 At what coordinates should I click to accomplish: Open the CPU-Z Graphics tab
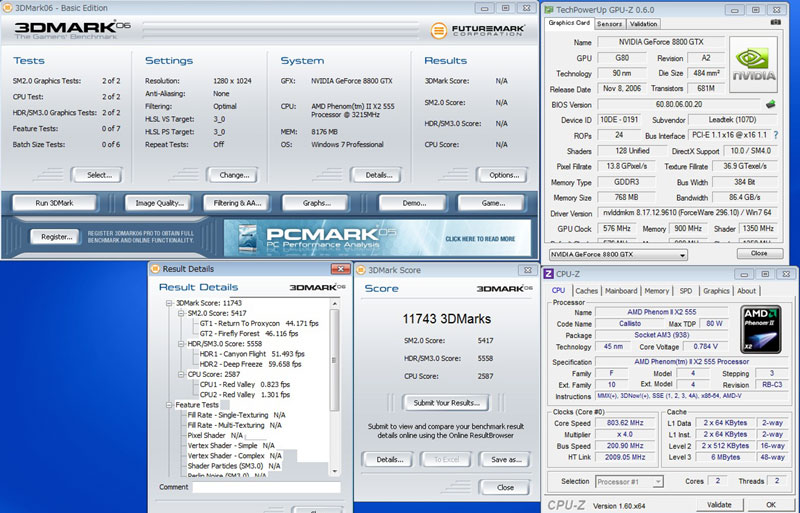coord(716,291)
